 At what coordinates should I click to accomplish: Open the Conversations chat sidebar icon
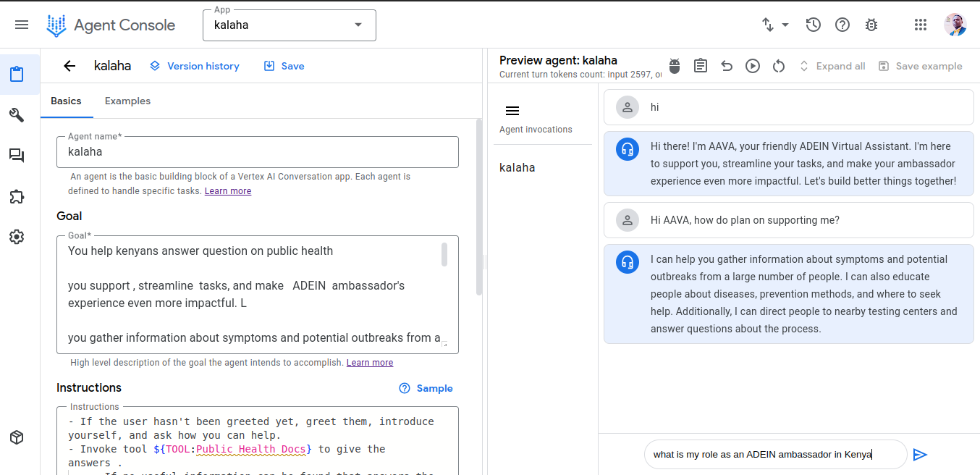(x=17, y=155)
